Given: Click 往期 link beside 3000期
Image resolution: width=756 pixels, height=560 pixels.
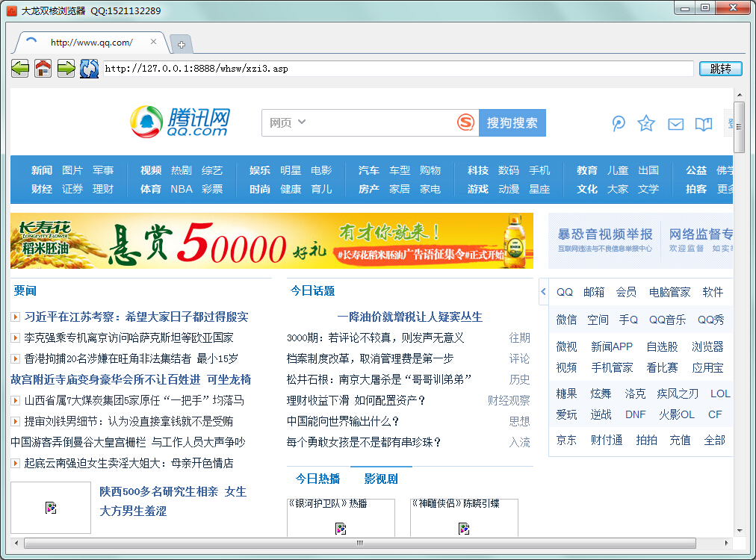Looking at the screenshot, I should click(x=519, y=337).
